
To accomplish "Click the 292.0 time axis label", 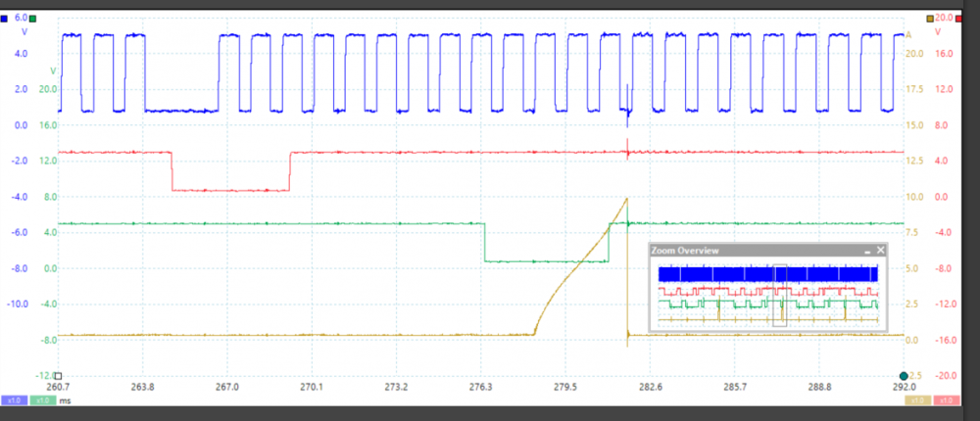I will pyautogui.click(x=904, y=388).
